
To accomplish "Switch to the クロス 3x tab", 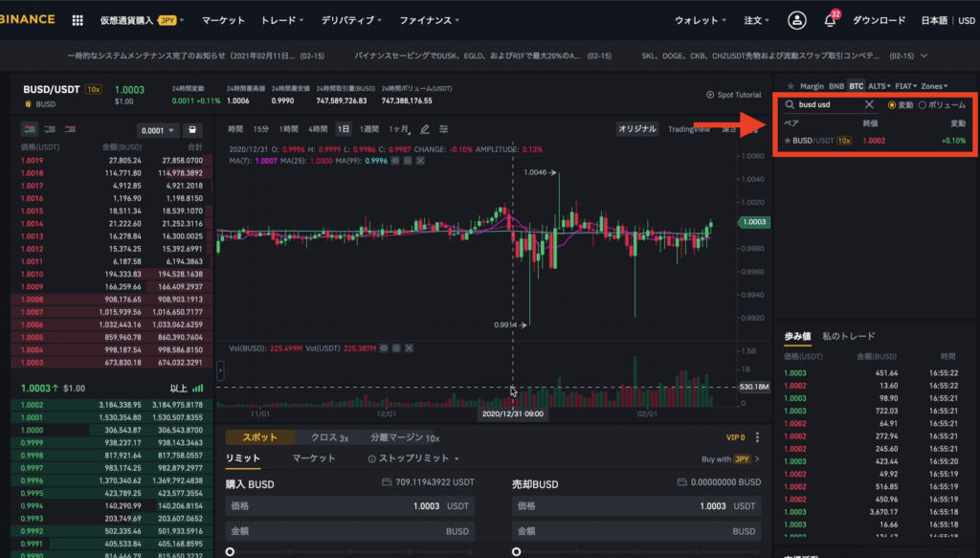I will pyautogui.click(x=329, y=437).
